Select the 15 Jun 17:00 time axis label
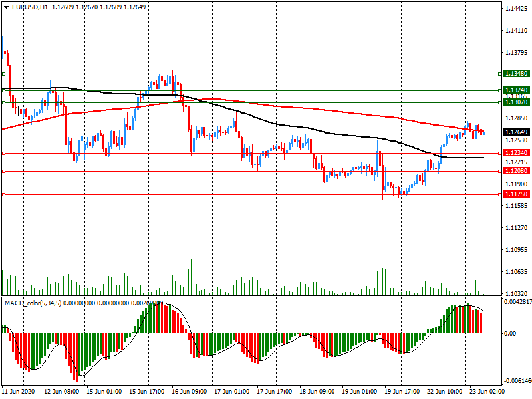 [x=146, y=391]
